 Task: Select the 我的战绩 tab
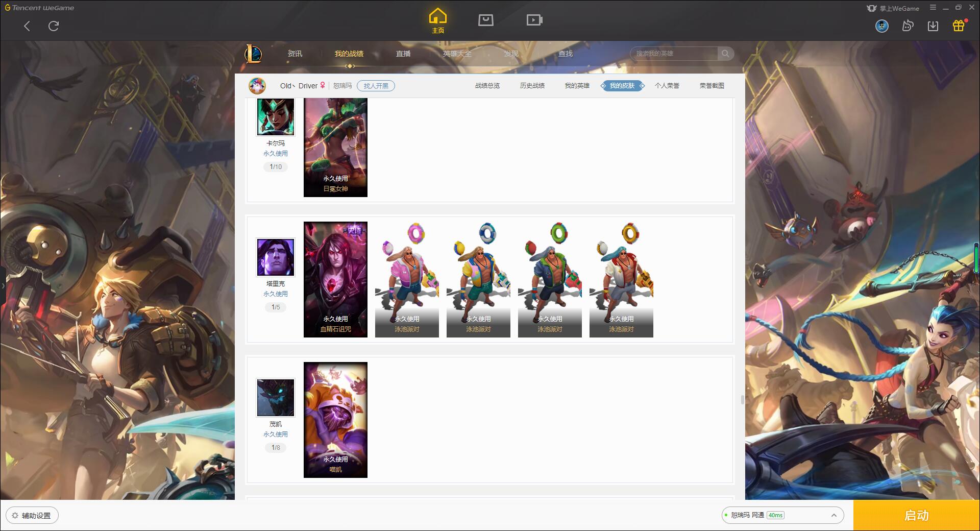coord(349,54)
